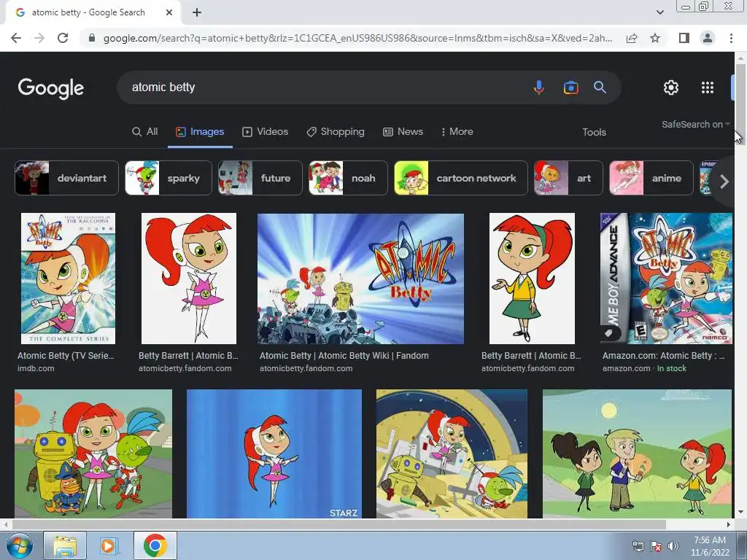The width and height of the screenshot is (747, 560).
Task: Filter by the art chip
Action: pos(568,178)
